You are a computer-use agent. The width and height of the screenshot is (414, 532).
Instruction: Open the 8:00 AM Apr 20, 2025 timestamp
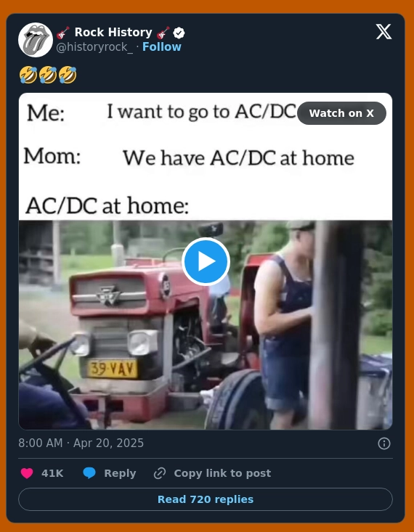click(x=81, y=443)
